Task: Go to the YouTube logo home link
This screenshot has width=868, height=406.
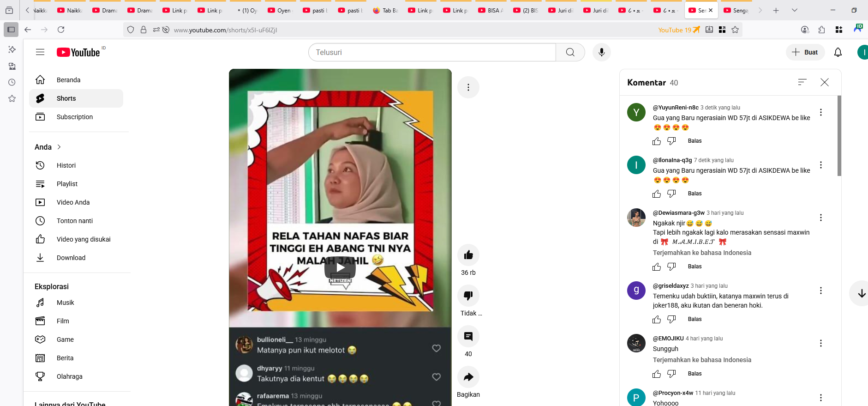Action: 78,52
